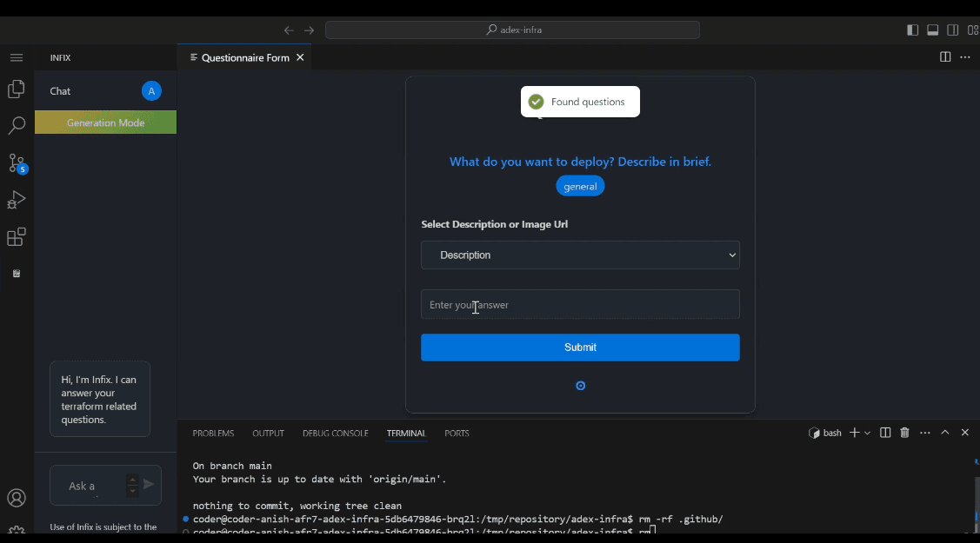Open the Extensions view
Image resolution: width=980 pixels, height=543 pixels.
tap(17, 236)
